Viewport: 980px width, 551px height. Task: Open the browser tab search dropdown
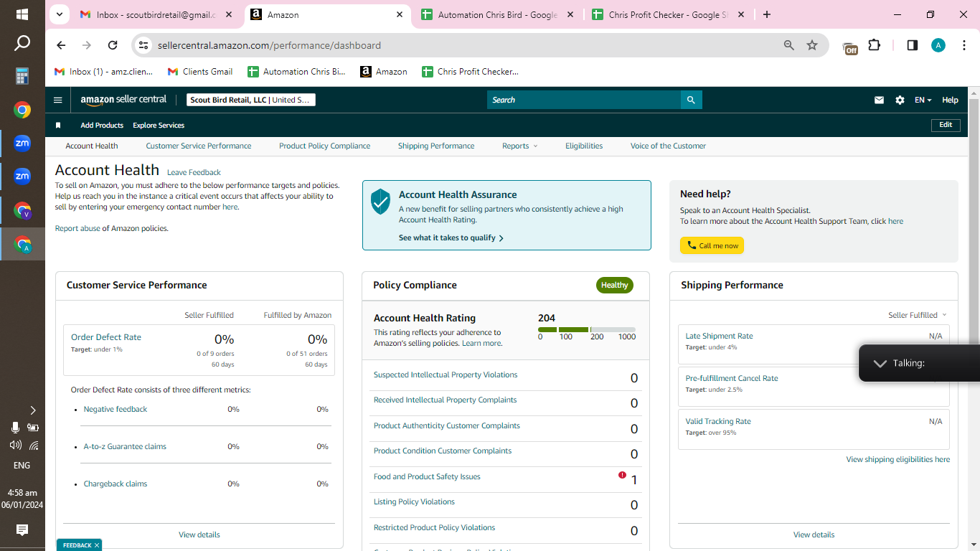(60, 14)
